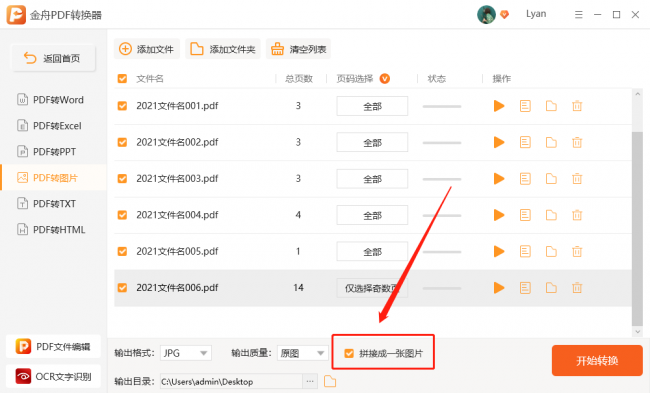Screen dimensions: 650x393
Task: Open page selection 全部 for 2021文件名003.pdf
Action: pyautogui.click(x=372, y=179)
